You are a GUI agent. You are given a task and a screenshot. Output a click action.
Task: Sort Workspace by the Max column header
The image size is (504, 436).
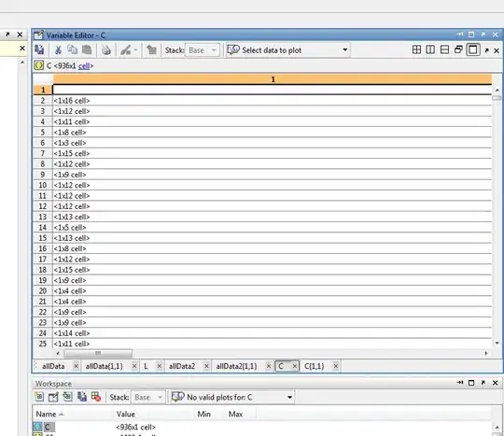pyautogui.click(x=235, y=415)
